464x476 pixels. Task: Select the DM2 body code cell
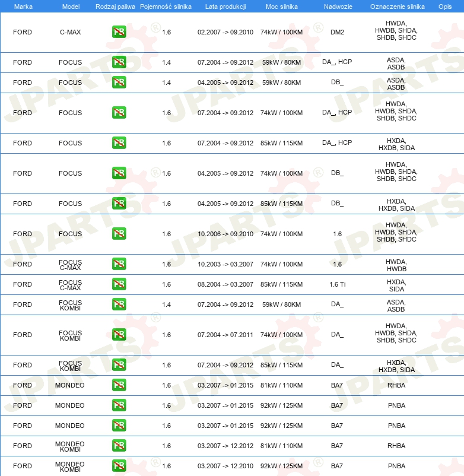coord(337,32)
